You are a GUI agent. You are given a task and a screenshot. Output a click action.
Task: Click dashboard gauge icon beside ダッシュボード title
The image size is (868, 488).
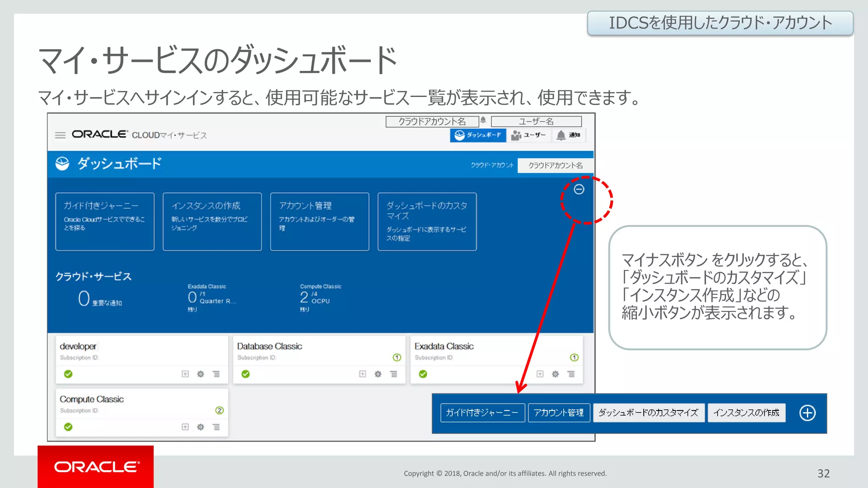pyautogui.click(x=62, y=164)
